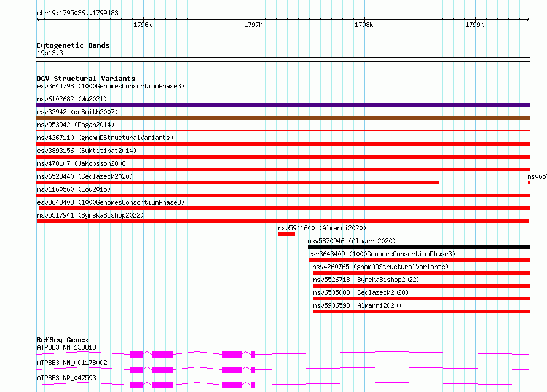Open the esv32942 (deSmith2007) variant label
Image resolution: width=547 pixels, height=392 pixels.
click(x=77, y=112)
